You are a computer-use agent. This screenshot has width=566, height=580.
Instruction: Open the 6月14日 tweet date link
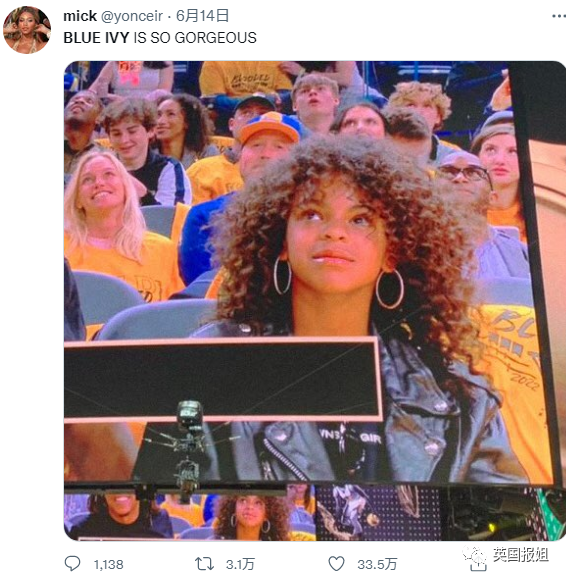click(x=202, y=16)
